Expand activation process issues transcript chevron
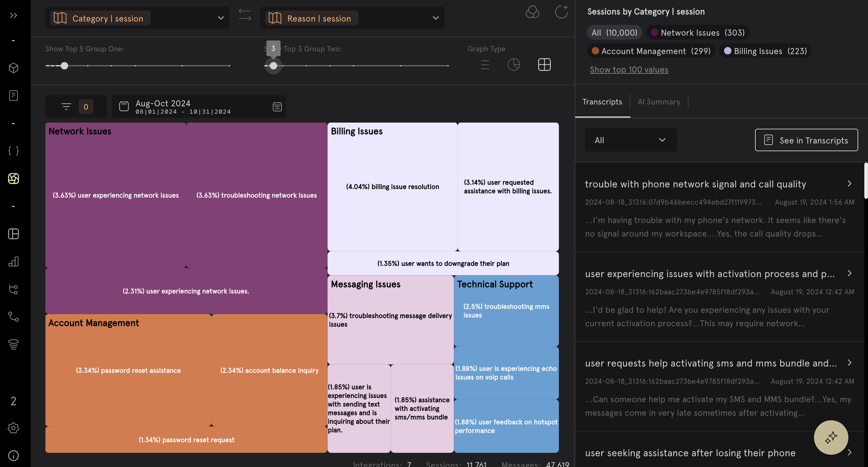Viewport: 868px width, 467px height. click(x=850, y=273)
